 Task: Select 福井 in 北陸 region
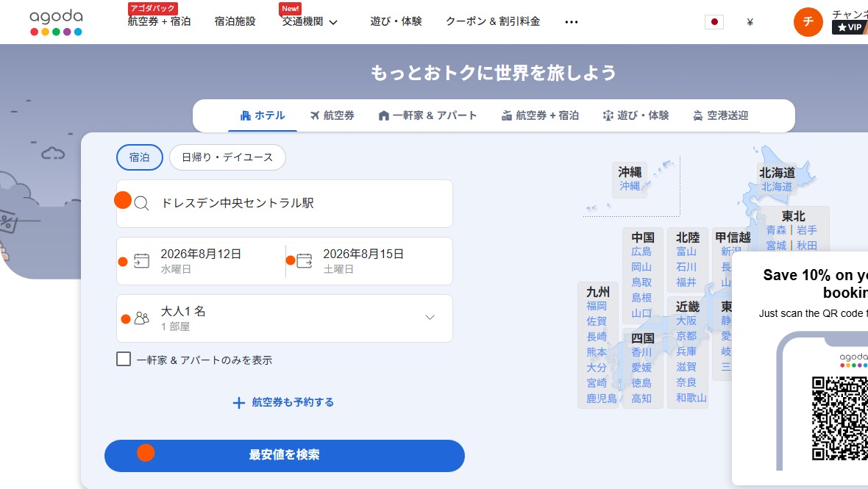686,282
